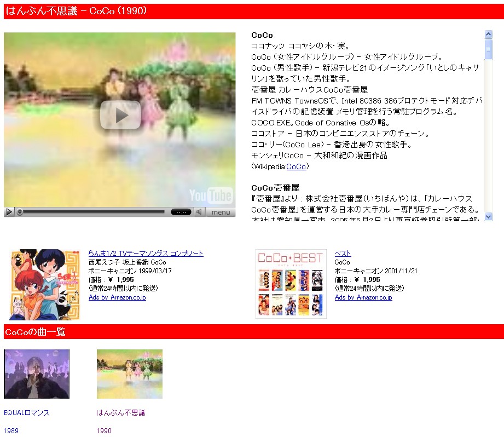
Task: Click the COCO.EXE description line
Action: point(321,123)
